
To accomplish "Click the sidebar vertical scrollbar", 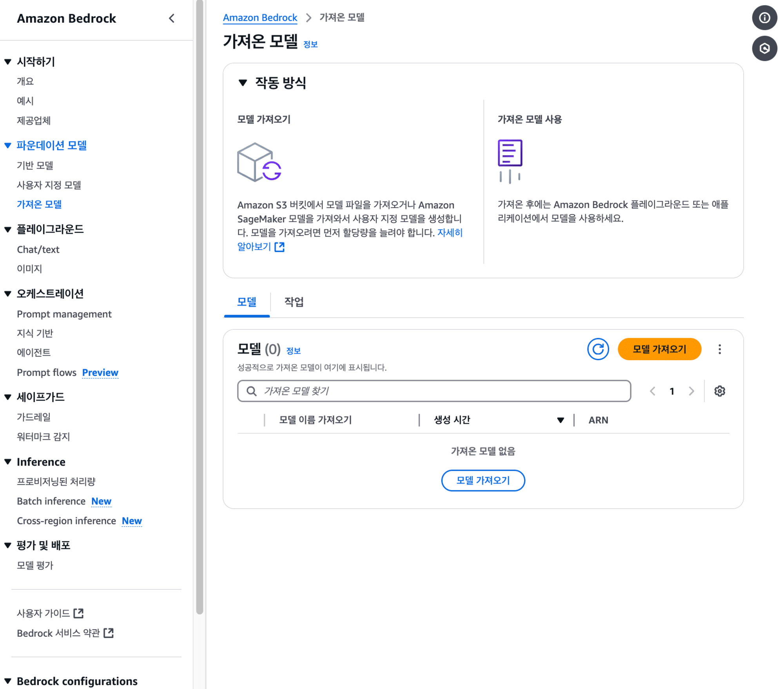I will coord(200,306).
